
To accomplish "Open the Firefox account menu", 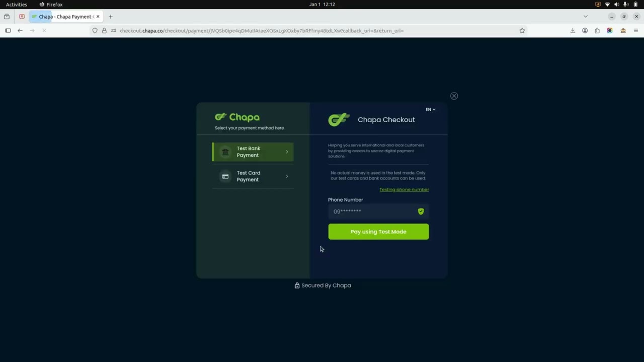I will tap(585, 31).
